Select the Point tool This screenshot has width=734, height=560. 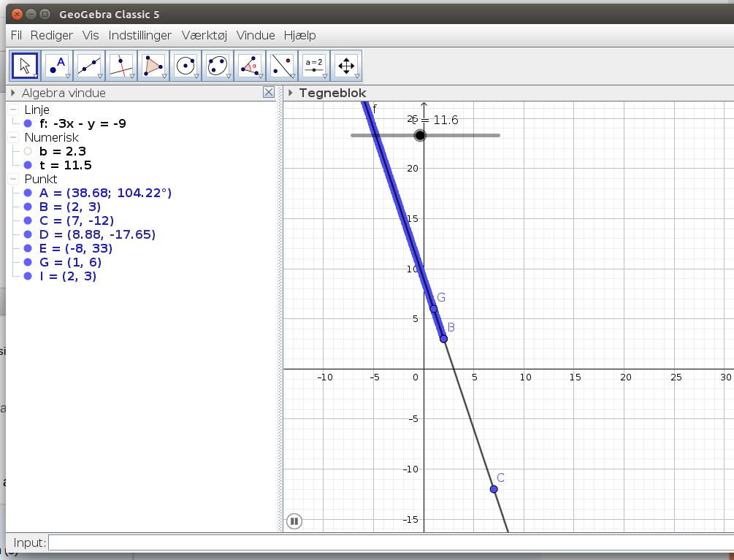point(57,66)
